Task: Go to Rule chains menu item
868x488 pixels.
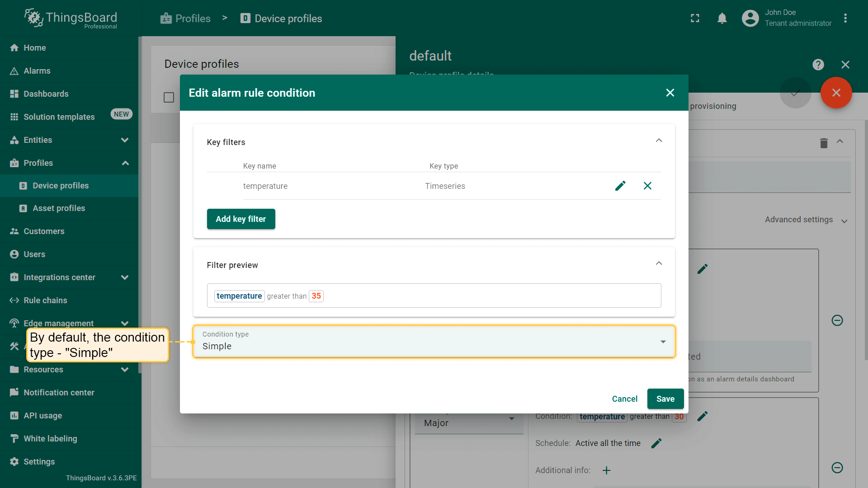Action: (x=45, y=300)
